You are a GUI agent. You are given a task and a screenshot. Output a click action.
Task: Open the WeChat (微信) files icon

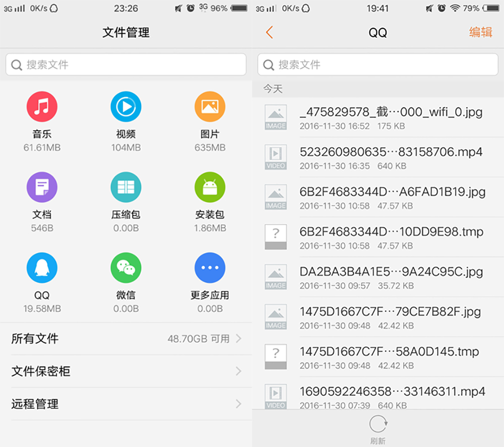(125, 268)
